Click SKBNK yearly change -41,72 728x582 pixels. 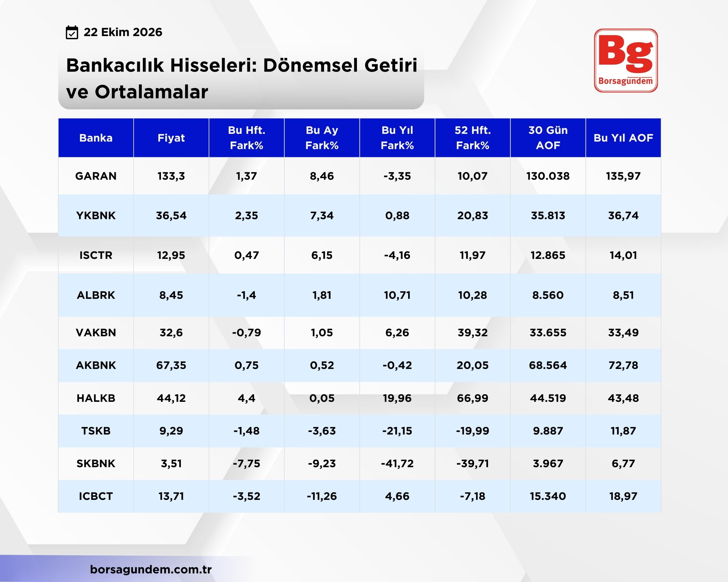click(397, 463)
